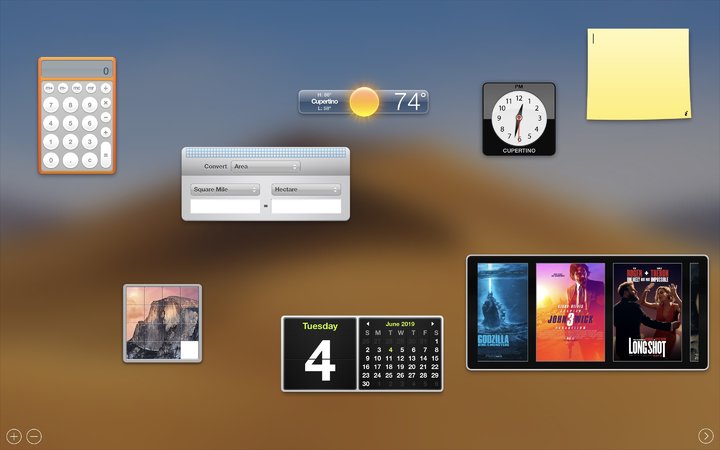This screenshot has height=450, width=720.
Task: Tap the 6 key on the calculator
Action: coord(90,123)
